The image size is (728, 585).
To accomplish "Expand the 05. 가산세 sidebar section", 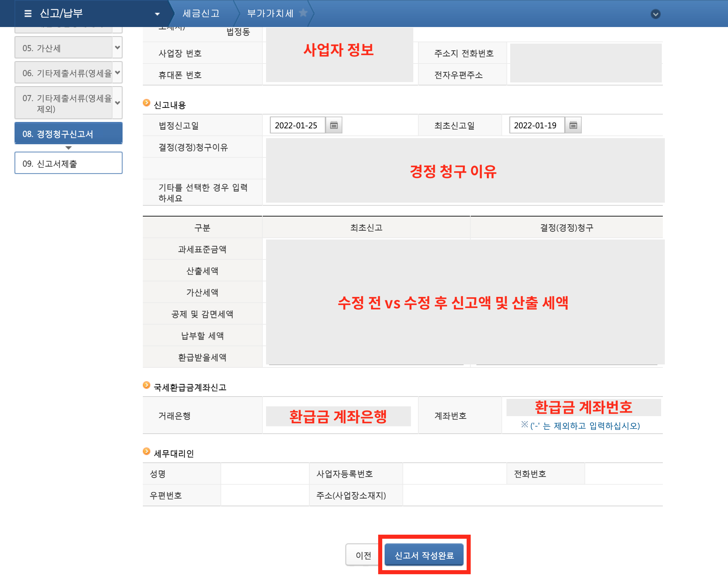I will pos(117,48).
